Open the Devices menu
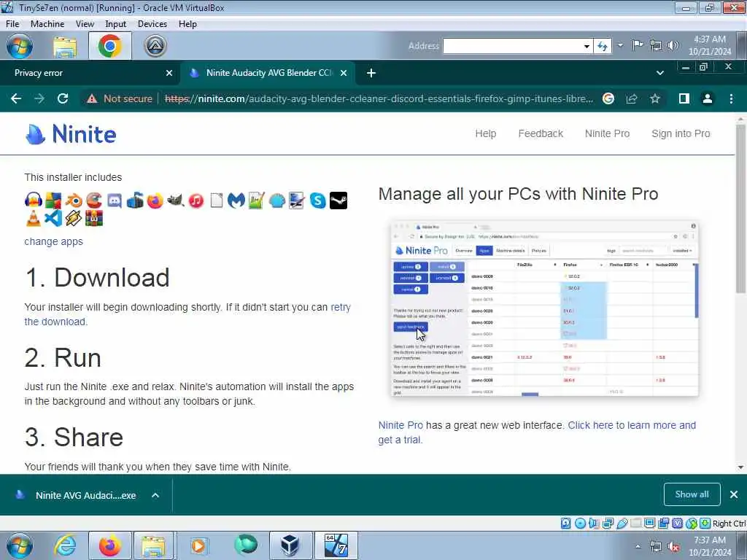 [152, 24]
